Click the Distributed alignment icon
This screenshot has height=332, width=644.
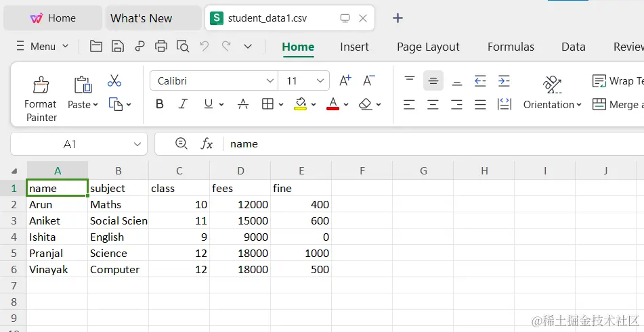[x=505, y=104]
